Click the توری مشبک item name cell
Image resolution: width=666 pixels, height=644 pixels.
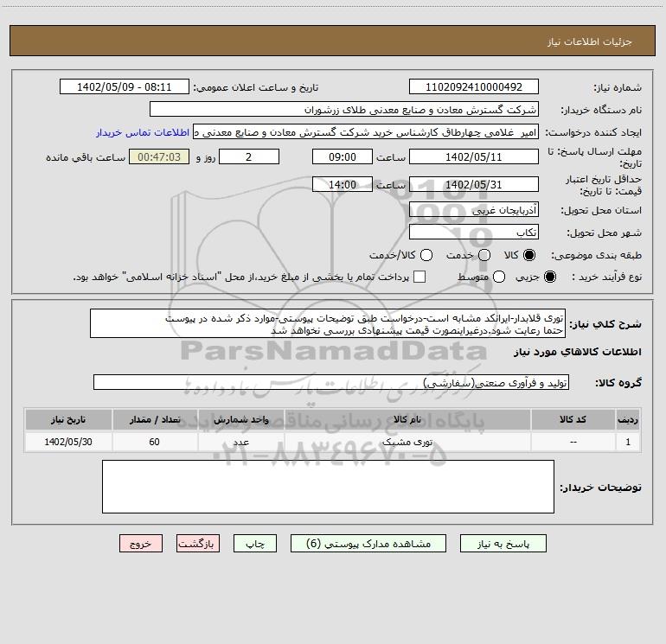pyautogui.click(x=407, y=442)
